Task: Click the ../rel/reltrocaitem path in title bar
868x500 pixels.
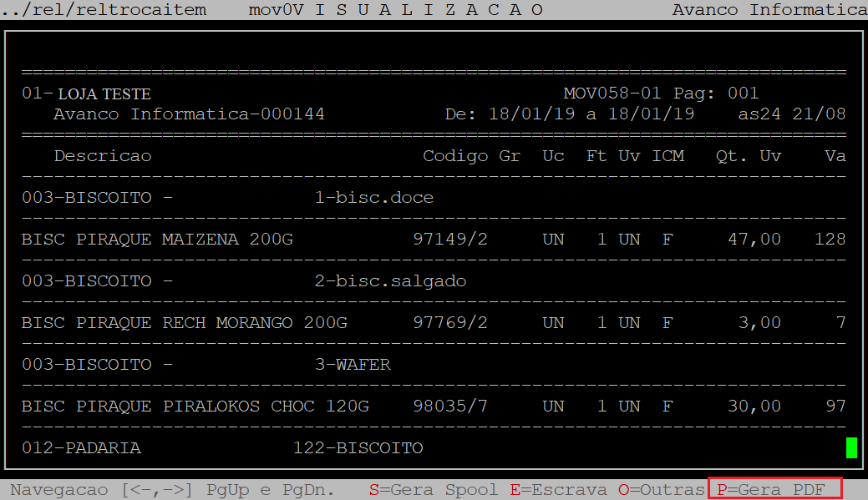Action: tap(104, 10)
